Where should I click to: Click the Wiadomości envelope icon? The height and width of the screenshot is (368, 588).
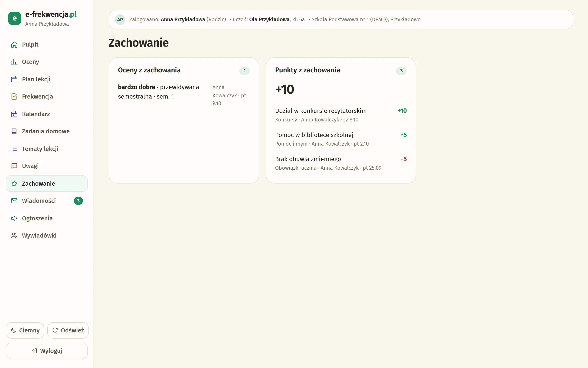14,201
